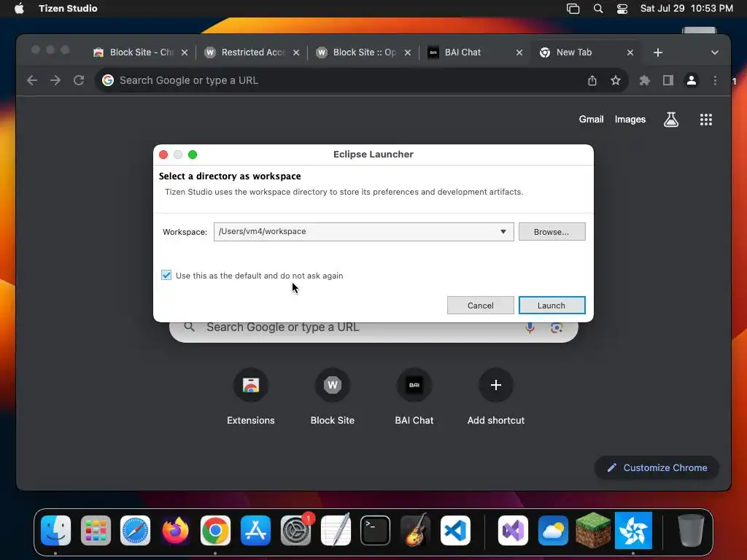This screenshot has height=560, width=747.
Task: Switch to the Block Site :: Options tab
Action: tap(364, 52)
